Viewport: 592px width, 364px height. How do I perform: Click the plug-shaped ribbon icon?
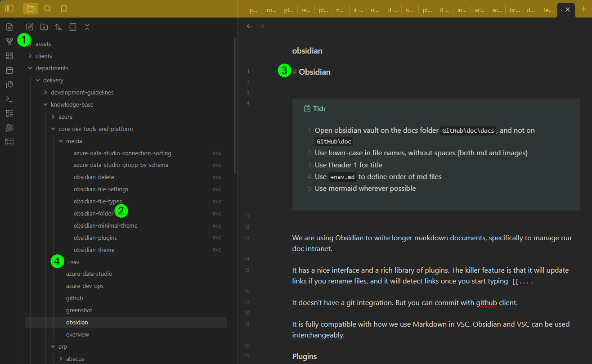[x=9, y=128]
